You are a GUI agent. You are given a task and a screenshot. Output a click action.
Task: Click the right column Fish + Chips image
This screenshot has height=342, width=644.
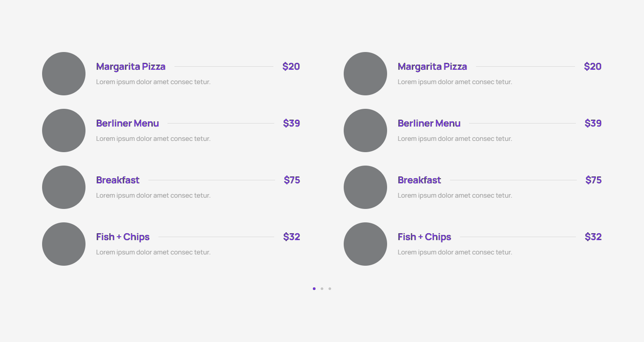click(x=365, y=244)
